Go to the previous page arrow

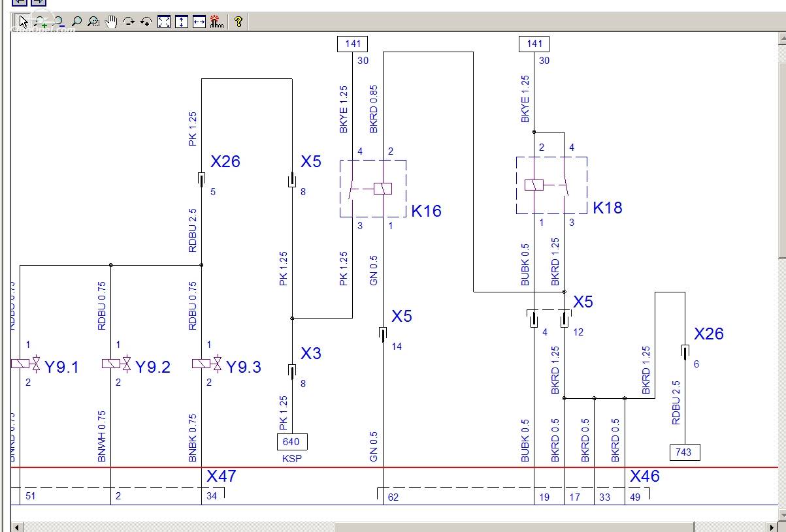[x=19, y=2]
